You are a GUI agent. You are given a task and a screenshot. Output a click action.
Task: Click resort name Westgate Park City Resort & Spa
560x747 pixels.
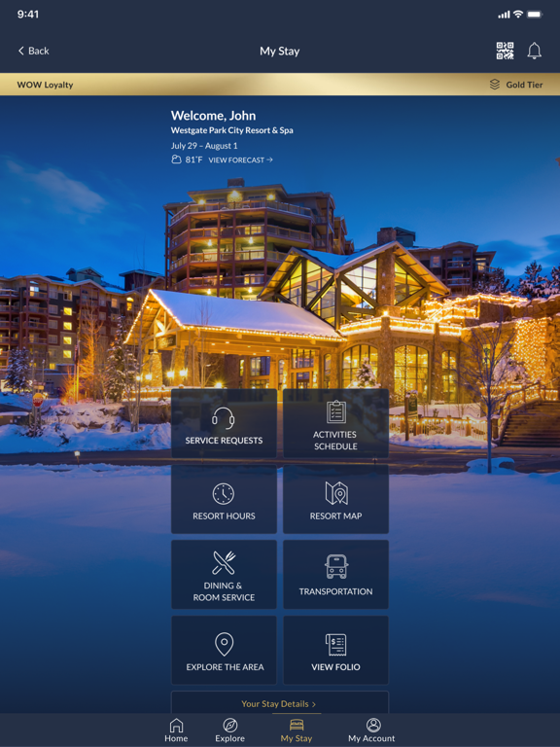click(x=232, y=130)
